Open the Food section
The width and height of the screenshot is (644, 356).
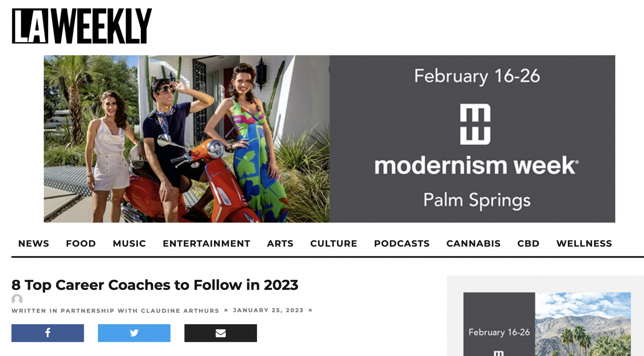tap(81, 244)
